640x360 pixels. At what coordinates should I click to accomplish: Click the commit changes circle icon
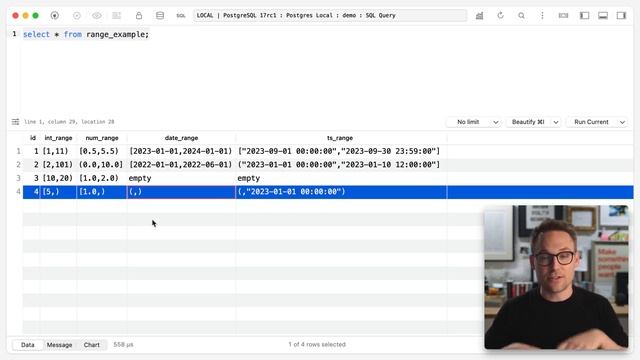click(x=77, y=16)
